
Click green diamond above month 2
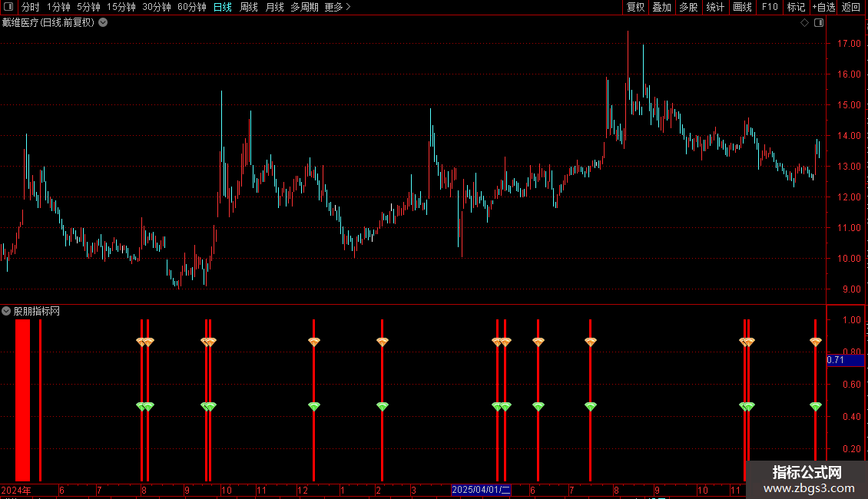click(x=382, y=406)
